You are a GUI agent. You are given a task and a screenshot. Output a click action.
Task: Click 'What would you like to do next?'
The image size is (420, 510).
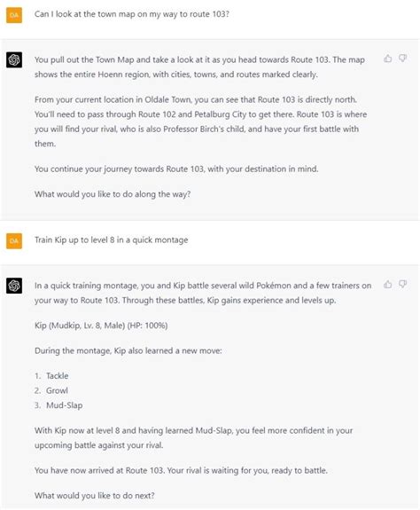coord(95,495)
